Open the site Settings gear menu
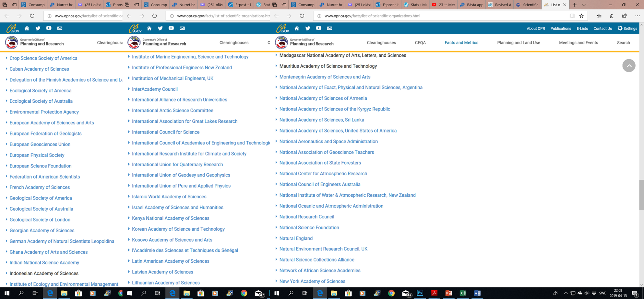 pos(627,29)
